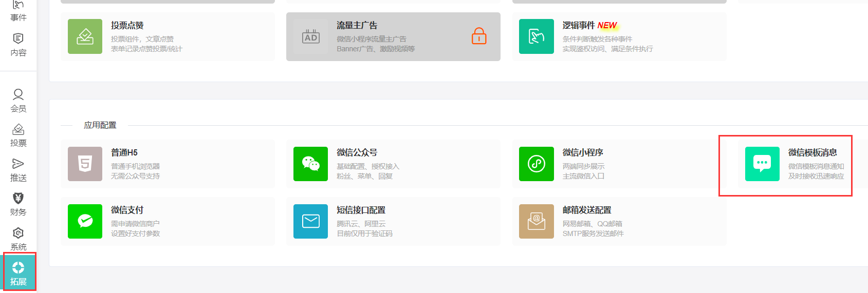868x293 pixels.
Task: Click the text Banner广告、激励视频等
Action: (x=376, y=49)
